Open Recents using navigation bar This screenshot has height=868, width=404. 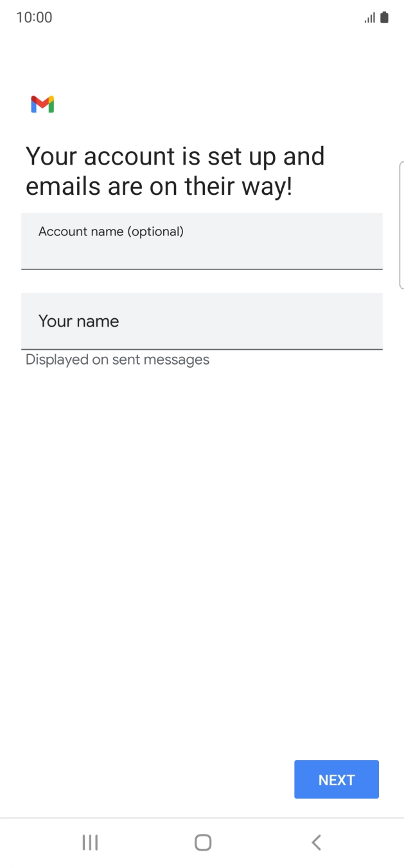coord(90,841)
